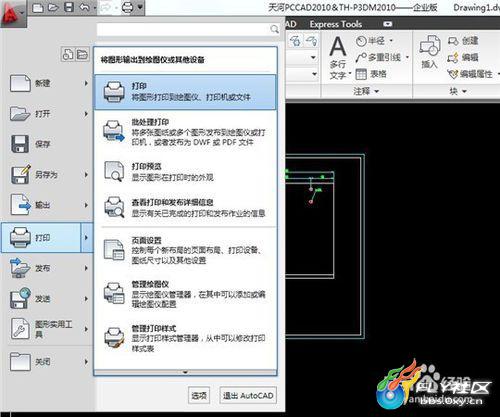The image size is (500, 417).
Task: Choose 管理绘图仪 manage plotters option
Action: point(185,294)
